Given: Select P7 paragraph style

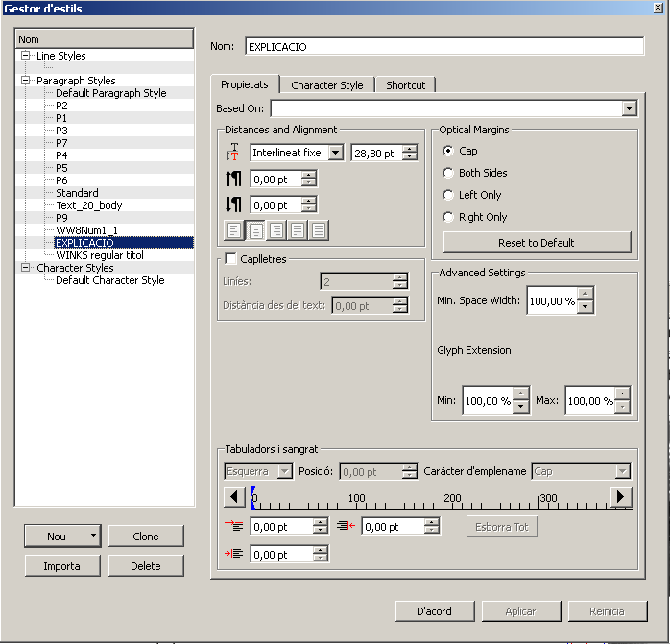Looking at the screenshot, I should point(61,143).
